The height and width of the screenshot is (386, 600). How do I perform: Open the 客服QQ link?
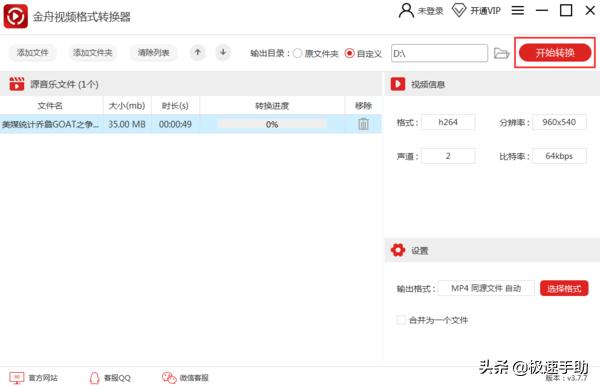click(117, 378)
